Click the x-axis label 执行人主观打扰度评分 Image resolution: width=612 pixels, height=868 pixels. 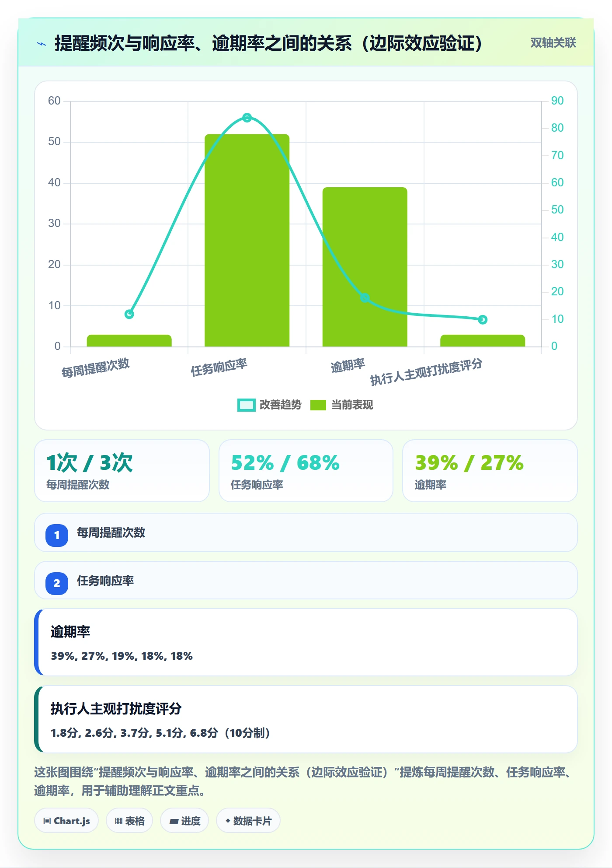click(x=427, y=371)
